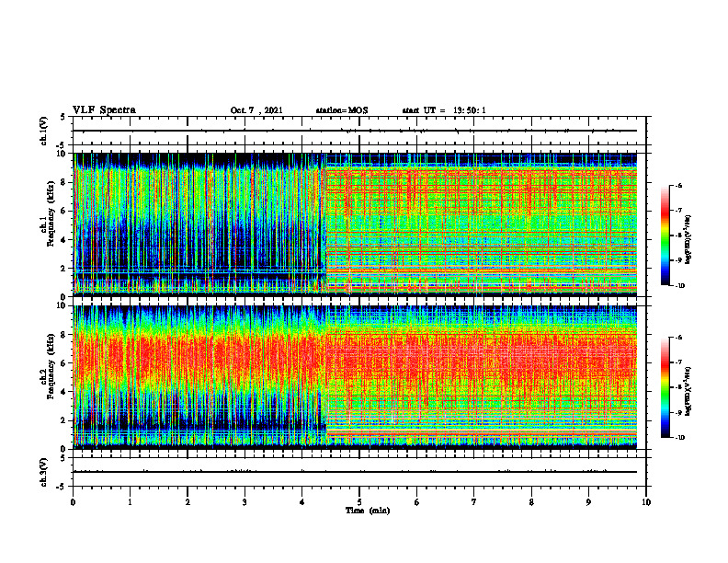The width and height of the screenshot is (728, 563).
Task: Click the ch.2 frequency tick "8"
Action: pyautogui.click(x=64, y=335)
